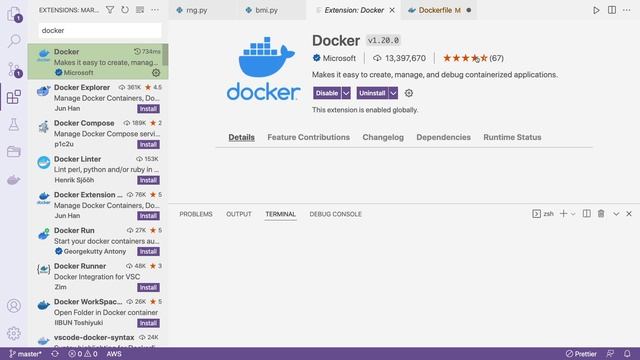
Task: Open the Testing flask icon
Action: [14, 124]
